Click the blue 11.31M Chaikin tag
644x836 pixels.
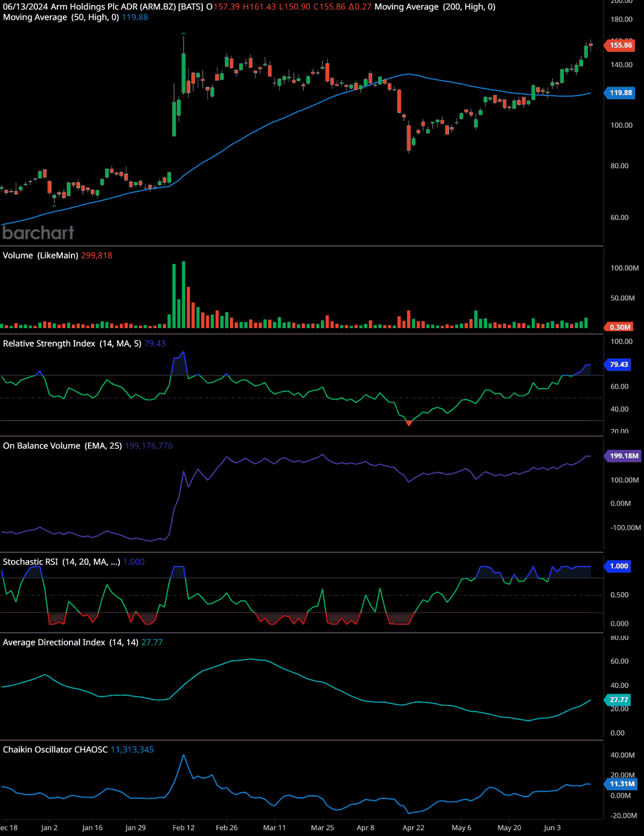tap(621, 784)
